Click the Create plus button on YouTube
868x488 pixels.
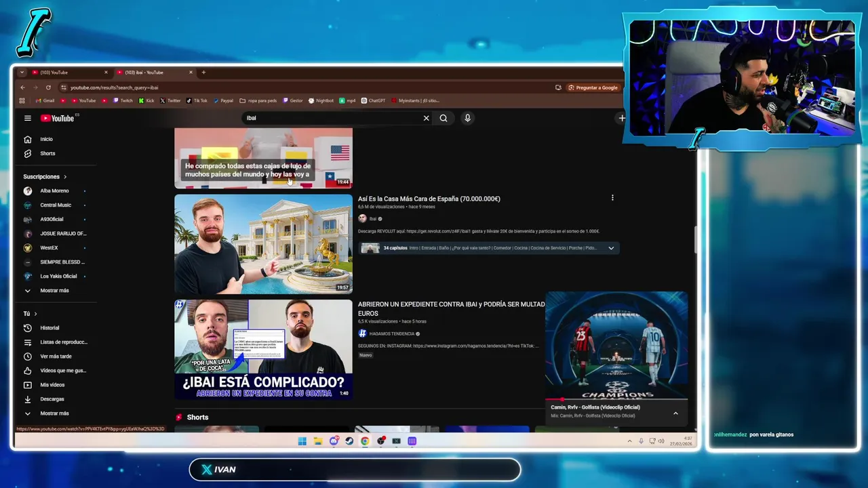pos(620,118)
